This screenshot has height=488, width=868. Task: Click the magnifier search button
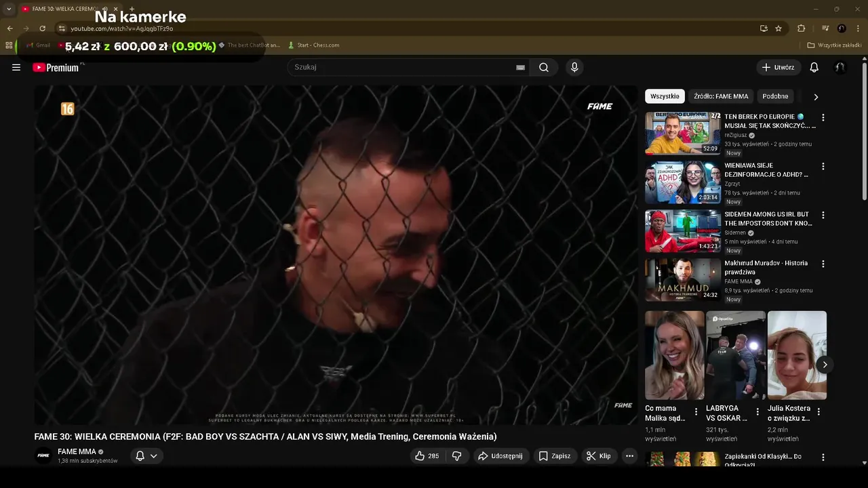pyautogui.click(x=544, y=67)
